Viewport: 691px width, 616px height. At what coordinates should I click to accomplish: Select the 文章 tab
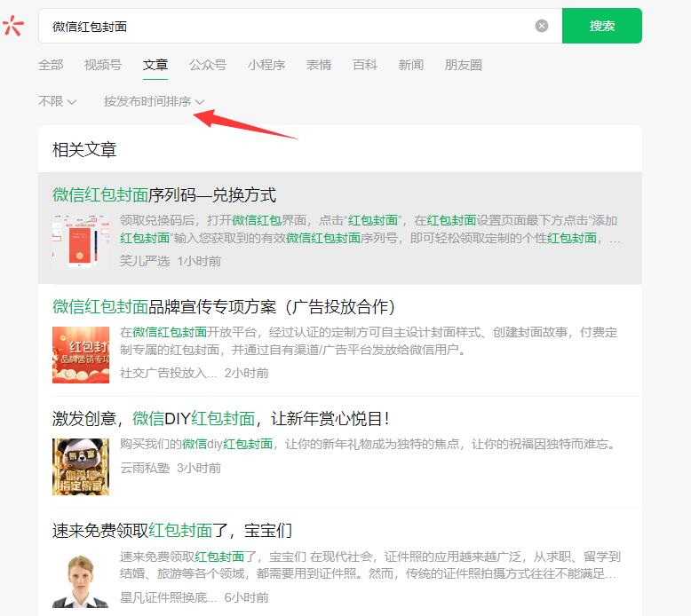point(155,65)
